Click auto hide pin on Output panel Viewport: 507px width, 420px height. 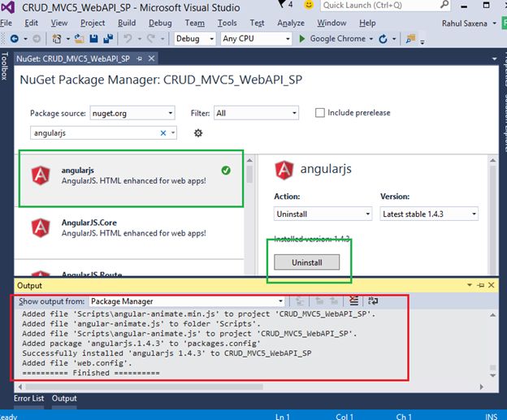coord(481,285)
